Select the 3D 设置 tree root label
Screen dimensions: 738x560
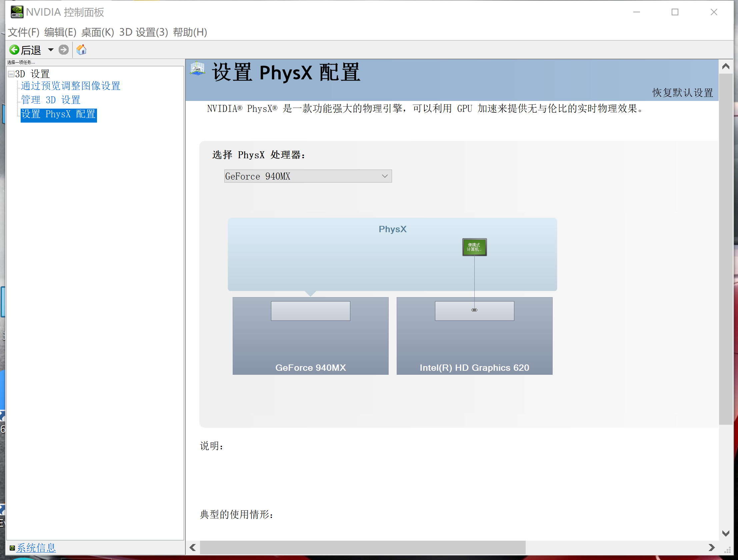tap(33, 74)
